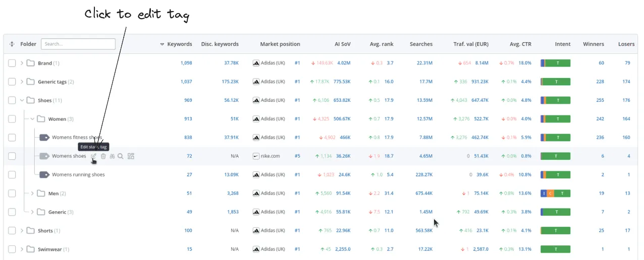Sort by the Avg. rank column header
The width and height of the screenshot is (644, 260).
pyautogui.click(x=381, y=44)
